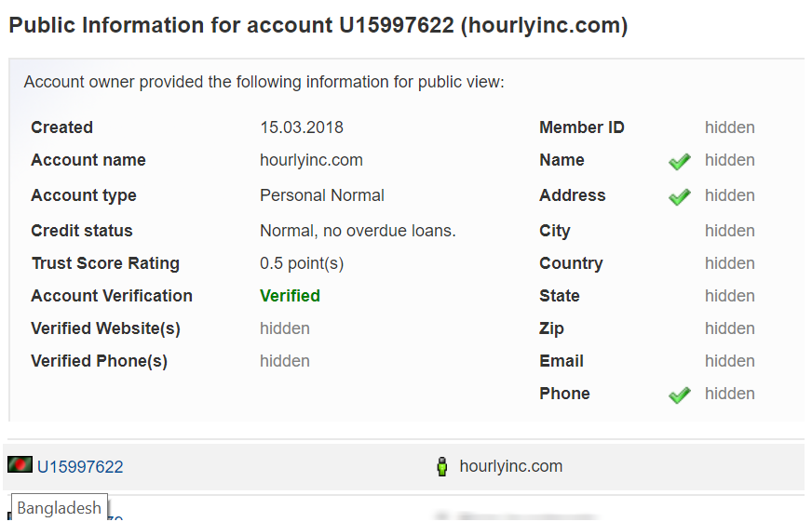Click the hidden value for Member ID

point(729,127)
